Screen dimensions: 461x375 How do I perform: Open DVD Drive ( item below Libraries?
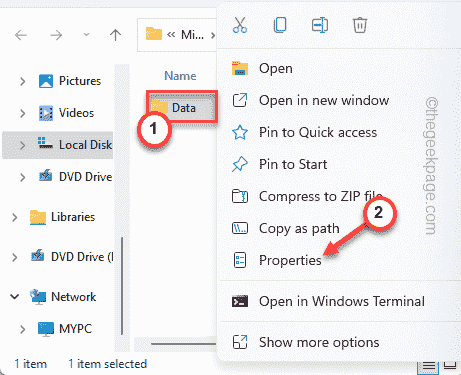point(82,257)
